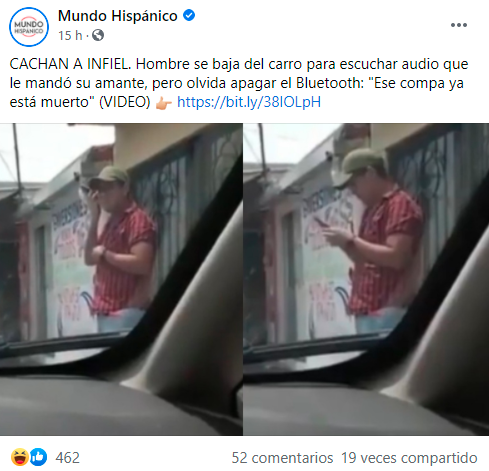
Task: Click the red striped shirt in the left photo
Action: [x=124, y=258]
